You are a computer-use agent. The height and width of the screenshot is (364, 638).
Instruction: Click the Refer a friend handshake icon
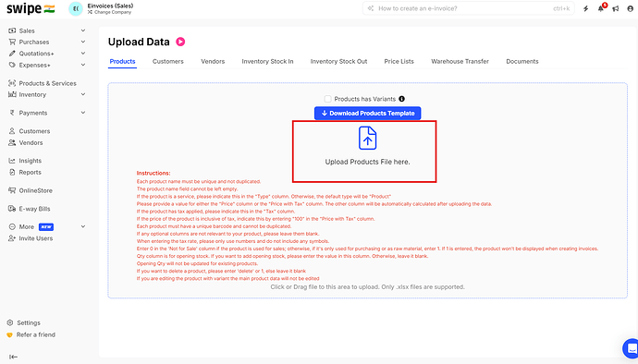coord(10,334)
